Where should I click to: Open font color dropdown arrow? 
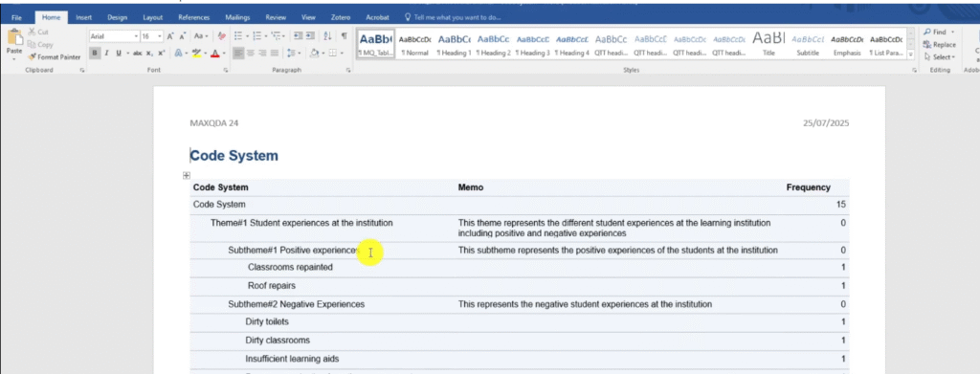pyautogui.click(x=224, y=53)
